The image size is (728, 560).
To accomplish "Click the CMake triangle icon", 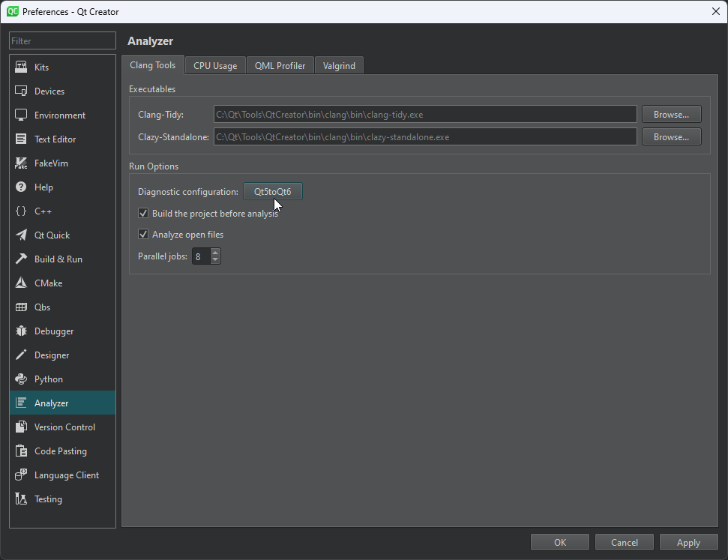I will coord(21,283).
